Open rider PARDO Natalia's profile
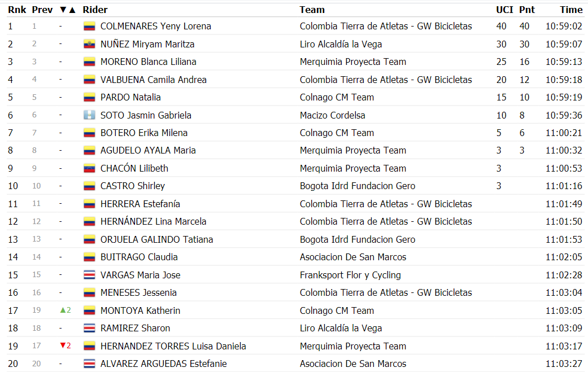This screenshot has width=588, height=372. point(130,98)
